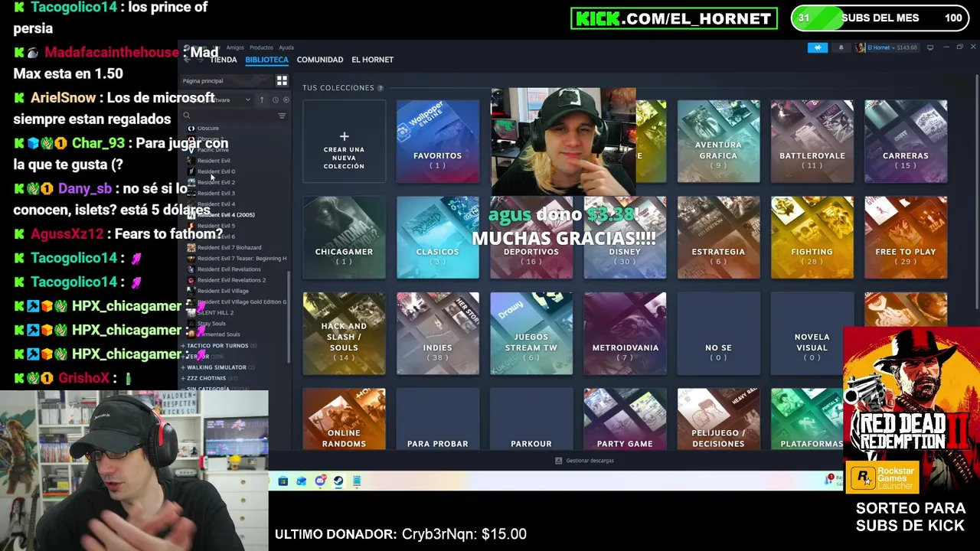
Task: Click the Big Picture monitor icon in title bar
Action: [929, 47]
